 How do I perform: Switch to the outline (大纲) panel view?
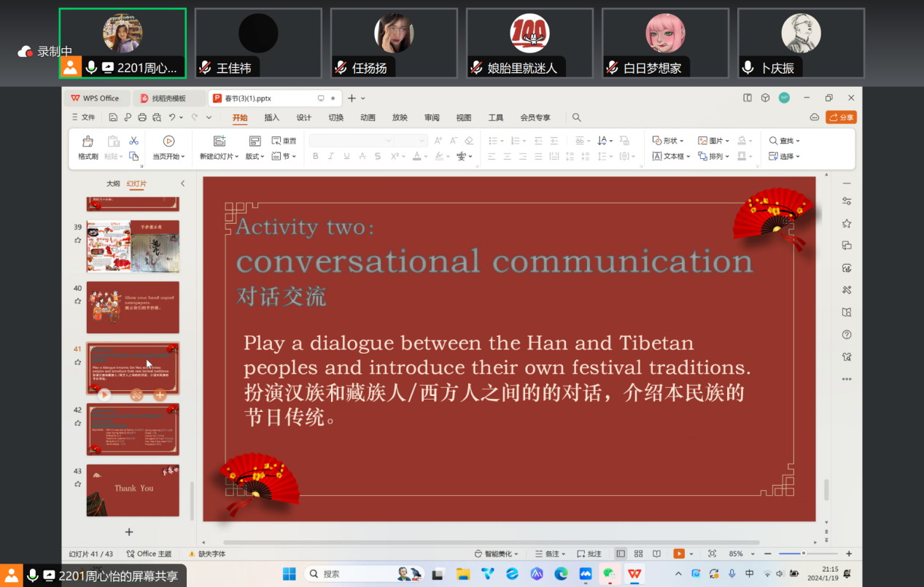[113, 184]
